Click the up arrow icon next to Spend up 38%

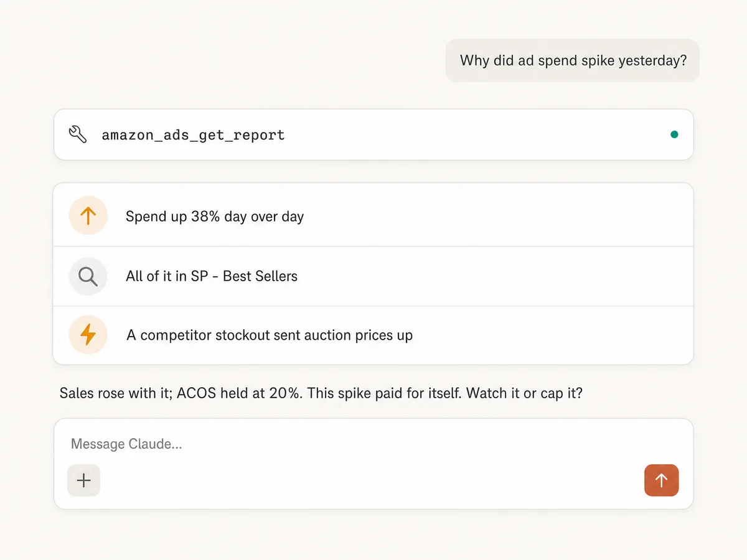[x=88, y=216]
